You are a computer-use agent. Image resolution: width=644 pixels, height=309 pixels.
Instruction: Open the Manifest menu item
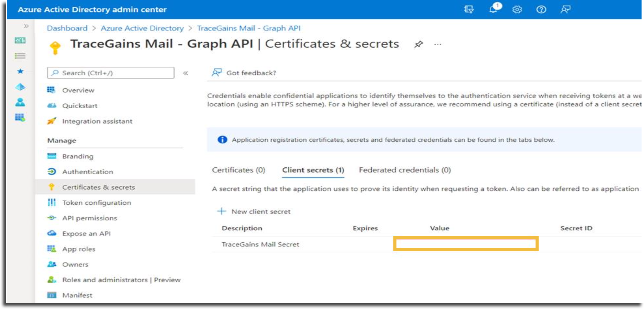click(77, 295)
